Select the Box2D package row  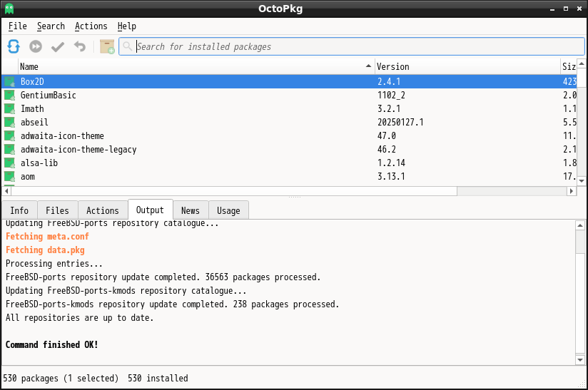coord(289,81)
